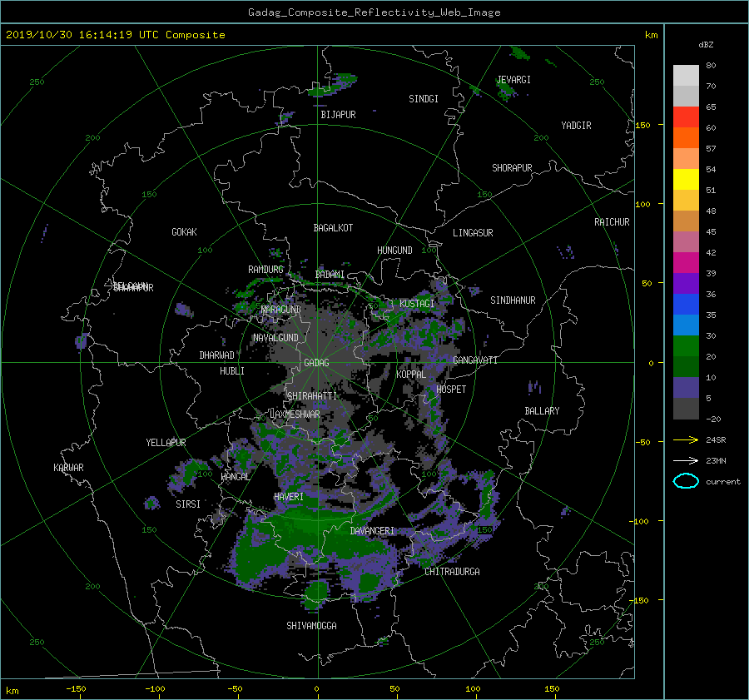Click the GANGAVATI city label
Screen dimensions: 749x700
click(x=475, y=360)
